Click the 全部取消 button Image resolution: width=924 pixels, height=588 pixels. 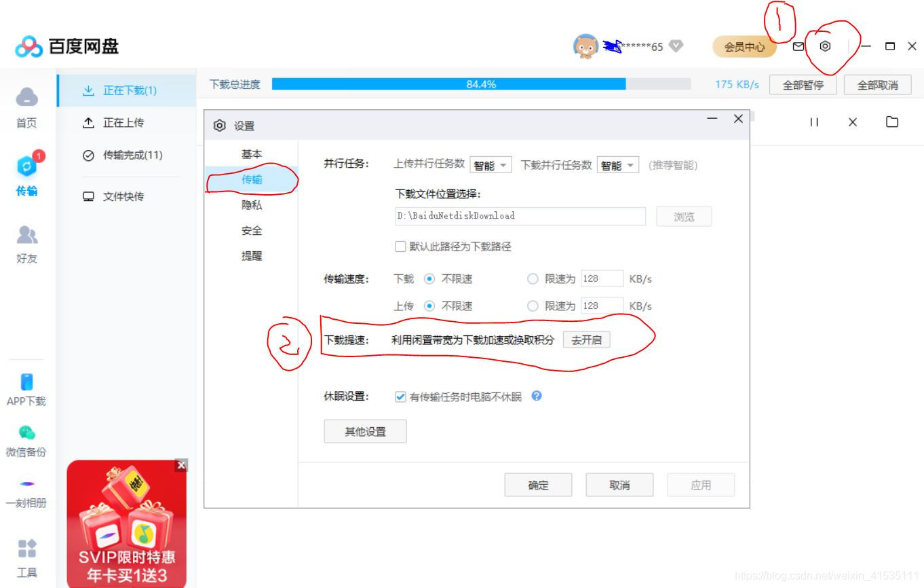coord(878,86)
